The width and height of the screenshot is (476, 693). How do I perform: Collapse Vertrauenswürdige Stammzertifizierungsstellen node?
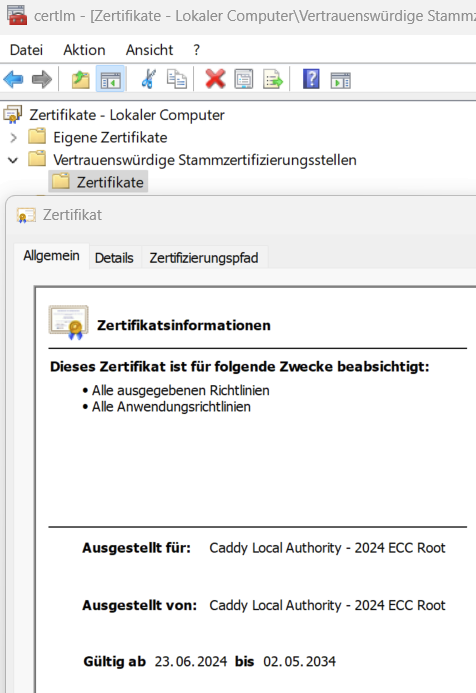tap(13, 160)
